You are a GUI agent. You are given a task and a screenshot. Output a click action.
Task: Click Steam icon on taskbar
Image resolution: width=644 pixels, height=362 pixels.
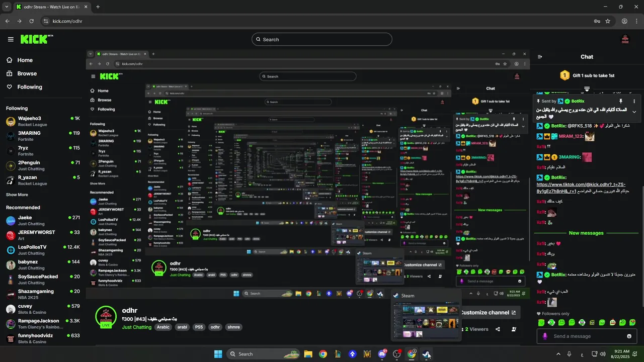pos(427,354)
